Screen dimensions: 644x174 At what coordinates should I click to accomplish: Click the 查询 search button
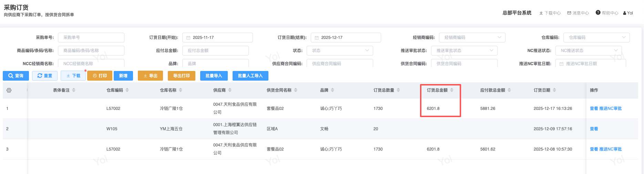[x=16, y=76]
